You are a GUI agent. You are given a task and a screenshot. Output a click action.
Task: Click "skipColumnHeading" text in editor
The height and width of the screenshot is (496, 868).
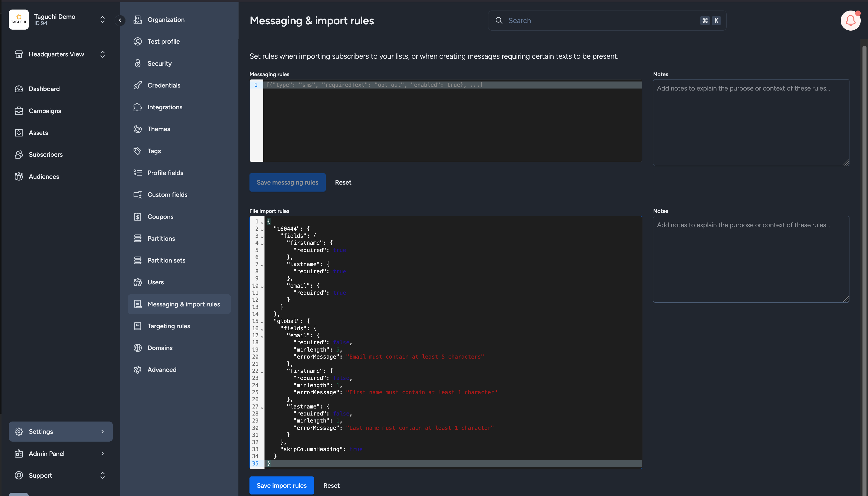311,449
